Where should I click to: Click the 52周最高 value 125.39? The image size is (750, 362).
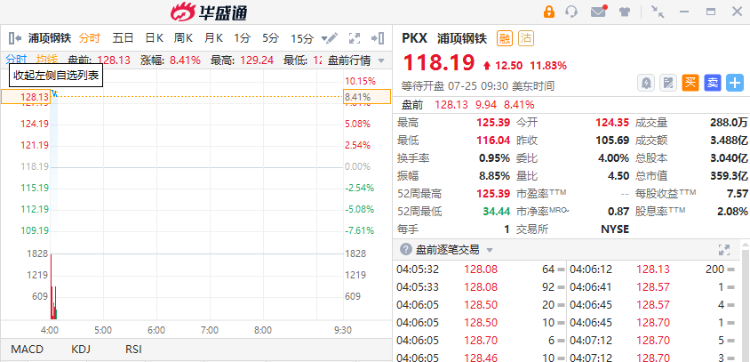click(x=493, y=193)
